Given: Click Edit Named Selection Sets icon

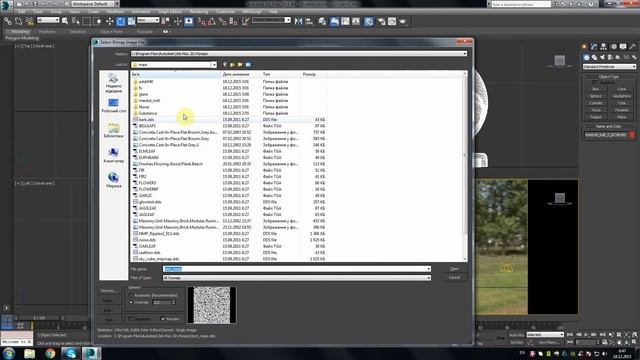Looking at the screenshot, I should (x=245, y=21).
